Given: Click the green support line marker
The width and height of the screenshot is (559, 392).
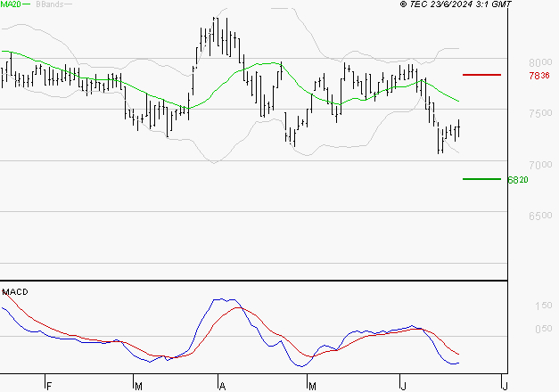Looking at the screenshot, I should point(481,179).
